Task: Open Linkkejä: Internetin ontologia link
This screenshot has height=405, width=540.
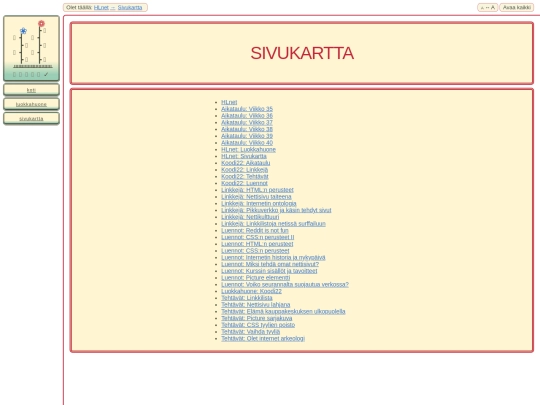Action: coord(259,203)
